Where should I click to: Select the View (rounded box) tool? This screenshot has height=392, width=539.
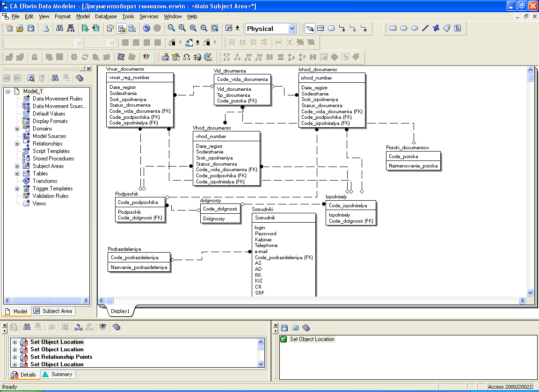coord(331,29)
